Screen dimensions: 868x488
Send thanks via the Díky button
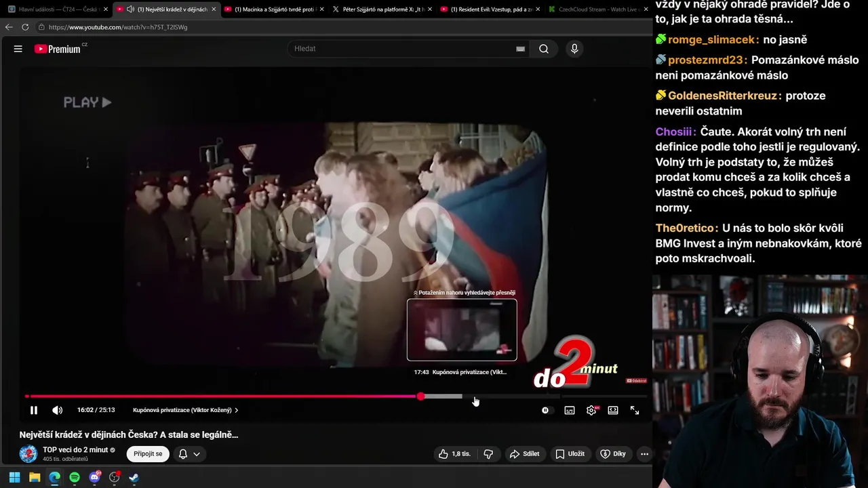[x=613, y=454]
